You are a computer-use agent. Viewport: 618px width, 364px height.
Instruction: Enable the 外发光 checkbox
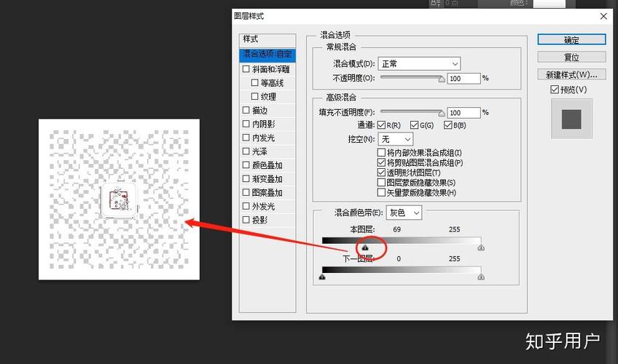tap(246, 206)
